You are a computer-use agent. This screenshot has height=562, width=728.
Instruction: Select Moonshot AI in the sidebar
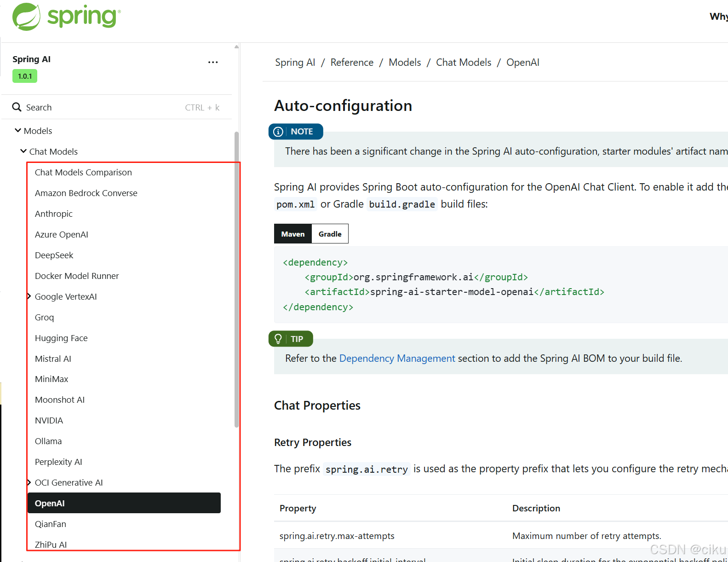click(60, 400)
